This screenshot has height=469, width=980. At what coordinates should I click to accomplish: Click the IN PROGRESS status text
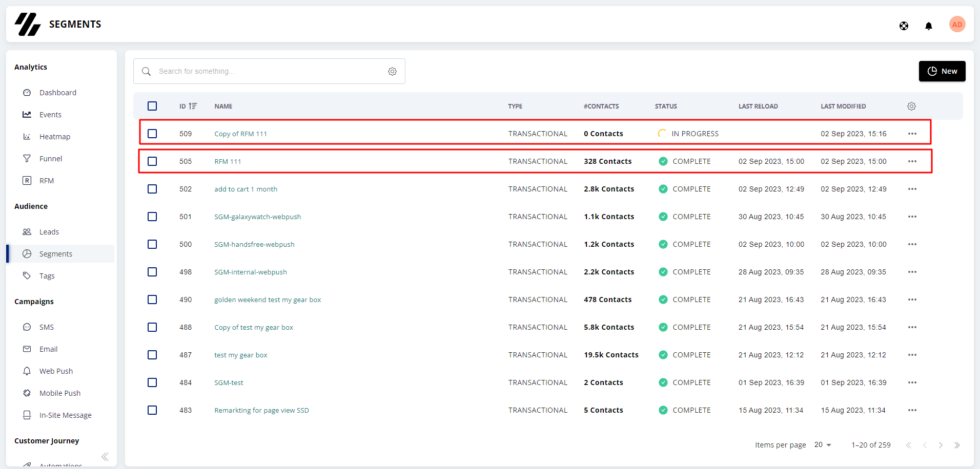tap(695, 134)
